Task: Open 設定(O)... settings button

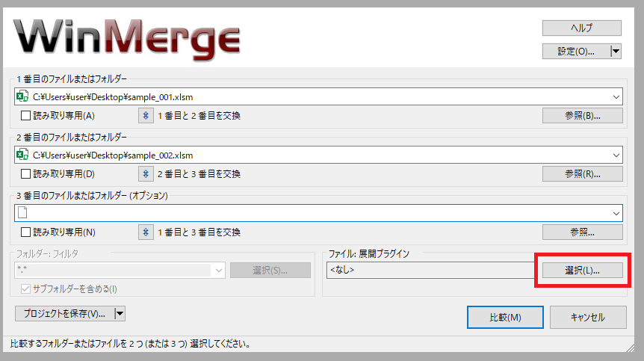Action: point(576,52)
